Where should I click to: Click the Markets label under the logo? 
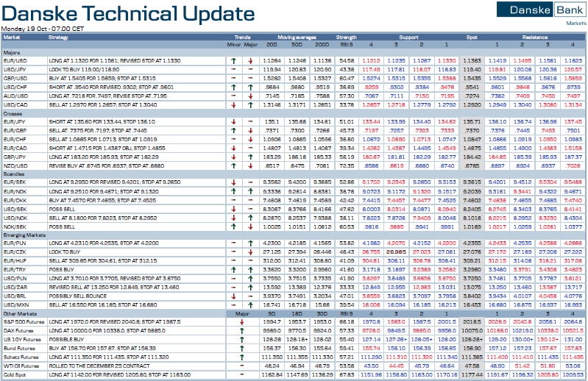(575, 24)
